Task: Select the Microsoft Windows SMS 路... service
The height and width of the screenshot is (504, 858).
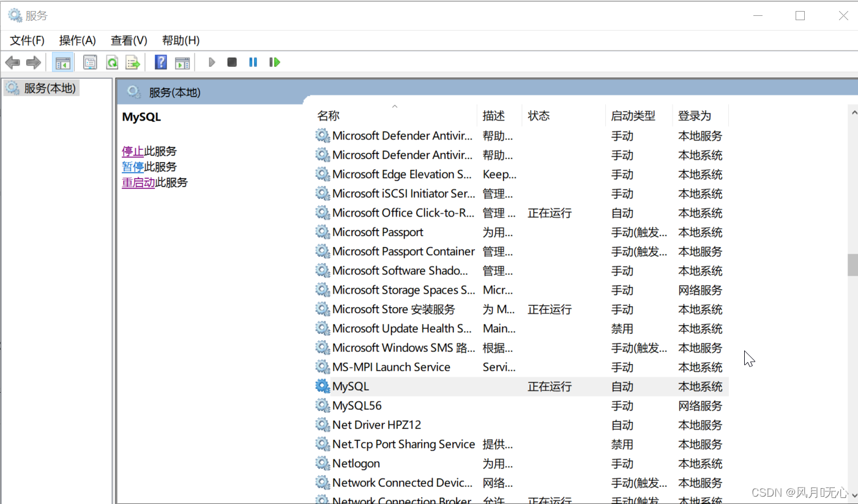Action: click(521, 347)
